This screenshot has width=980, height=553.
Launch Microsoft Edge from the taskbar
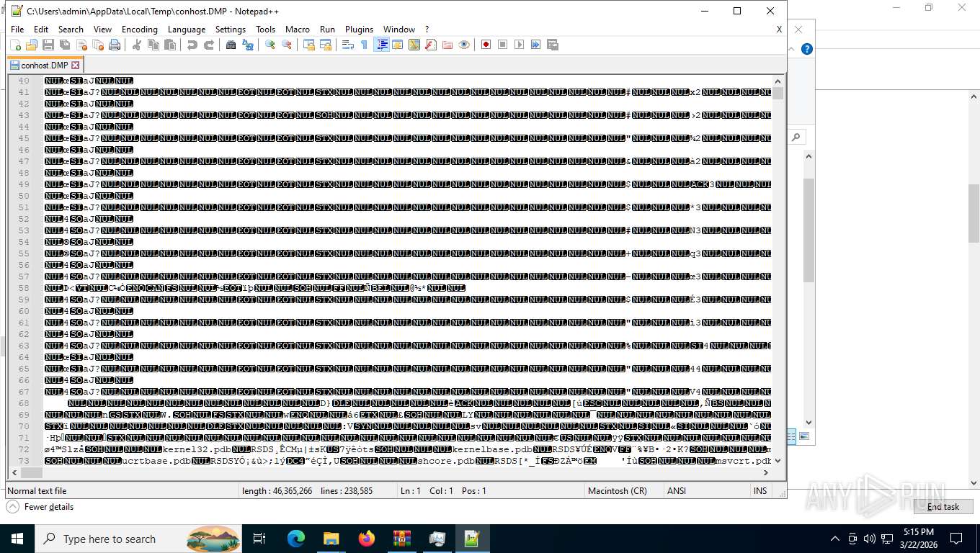(x=296, y=539)
